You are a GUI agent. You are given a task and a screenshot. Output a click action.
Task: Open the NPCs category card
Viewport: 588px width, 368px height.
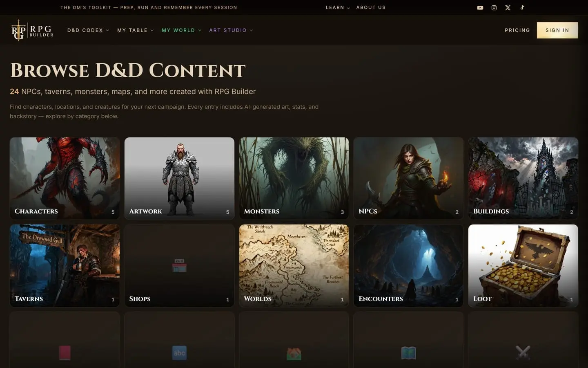(x=409, y=178)
